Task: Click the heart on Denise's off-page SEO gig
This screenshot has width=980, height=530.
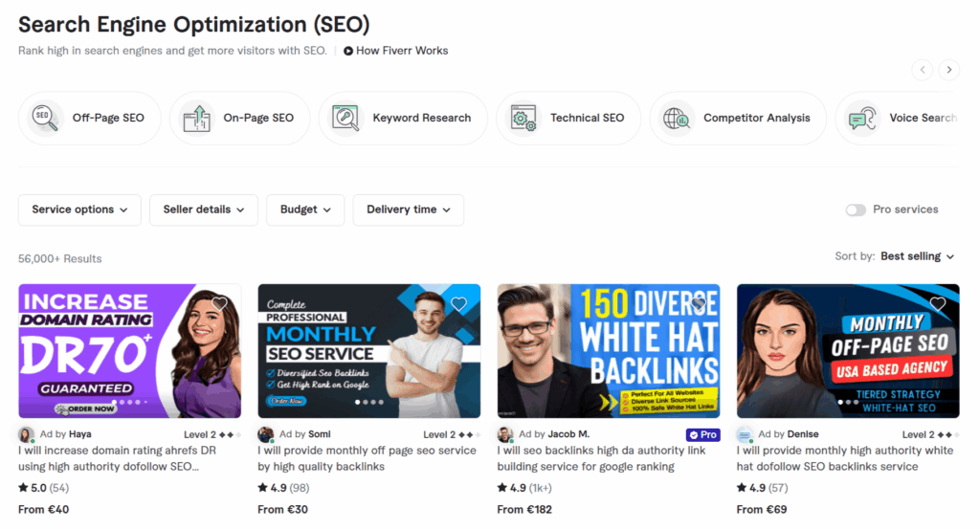Action: click(937, 304)
